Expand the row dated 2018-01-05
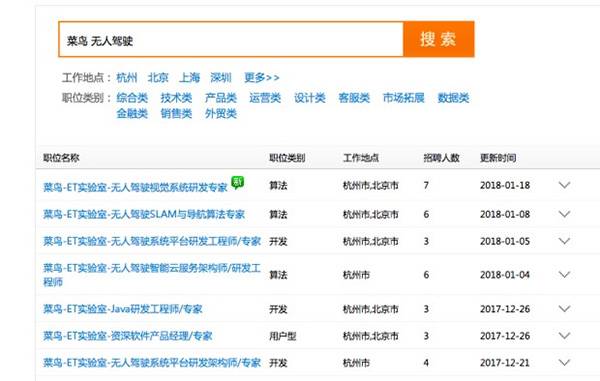 coord(564,241)
